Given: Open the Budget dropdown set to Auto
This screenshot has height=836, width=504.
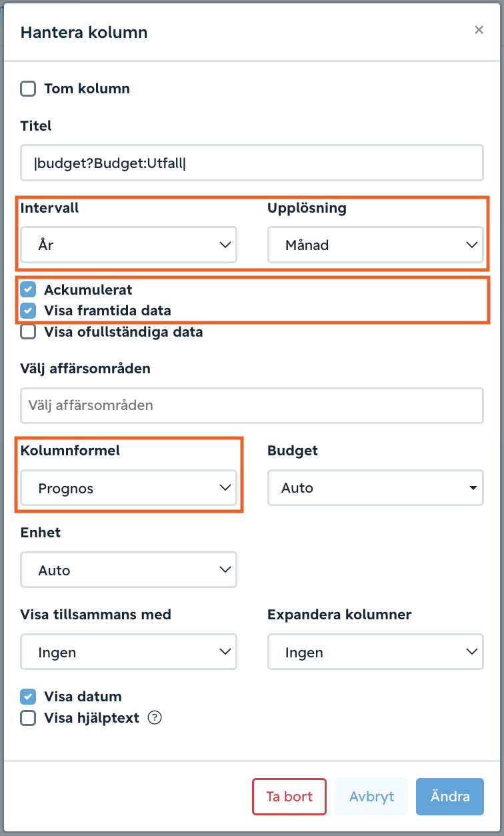Looking at the screenshot, I should coord(375,488).
